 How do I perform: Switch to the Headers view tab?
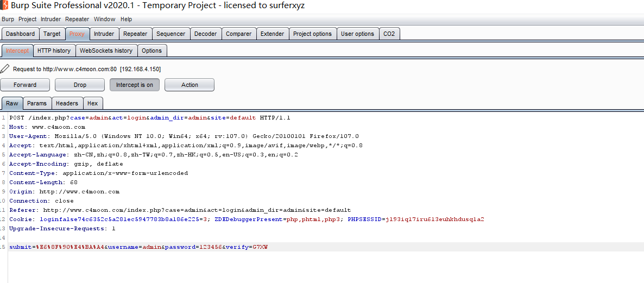point(67,104)
